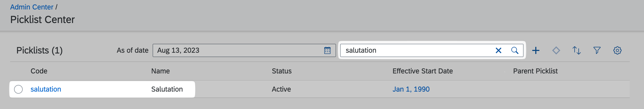
Task: Click the magnifier search icon
Action: 515,50
